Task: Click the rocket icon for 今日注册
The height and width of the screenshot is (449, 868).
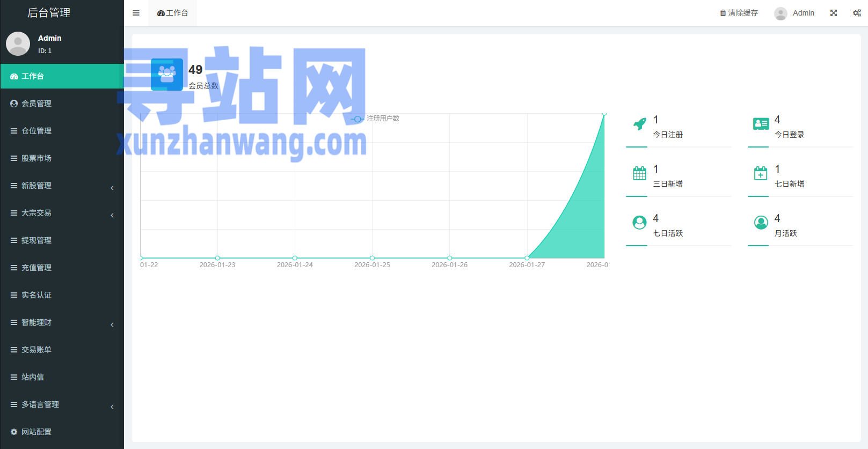Action: click(639, 124)
